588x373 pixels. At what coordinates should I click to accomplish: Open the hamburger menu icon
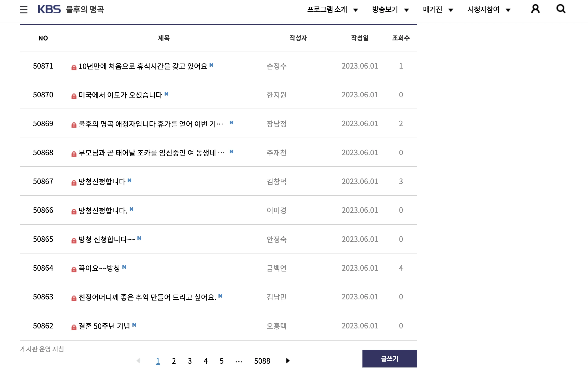click(x=24, y=10)
